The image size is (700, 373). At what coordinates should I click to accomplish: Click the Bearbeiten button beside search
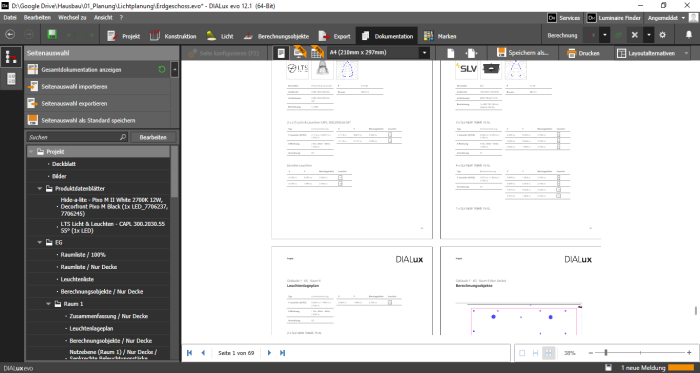click(153, 137)
